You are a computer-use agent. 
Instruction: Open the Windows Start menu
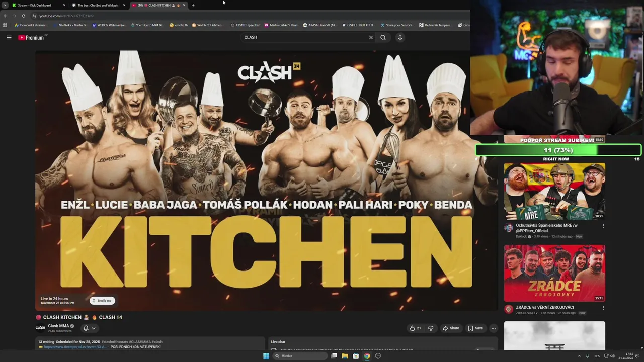[266, 356]
